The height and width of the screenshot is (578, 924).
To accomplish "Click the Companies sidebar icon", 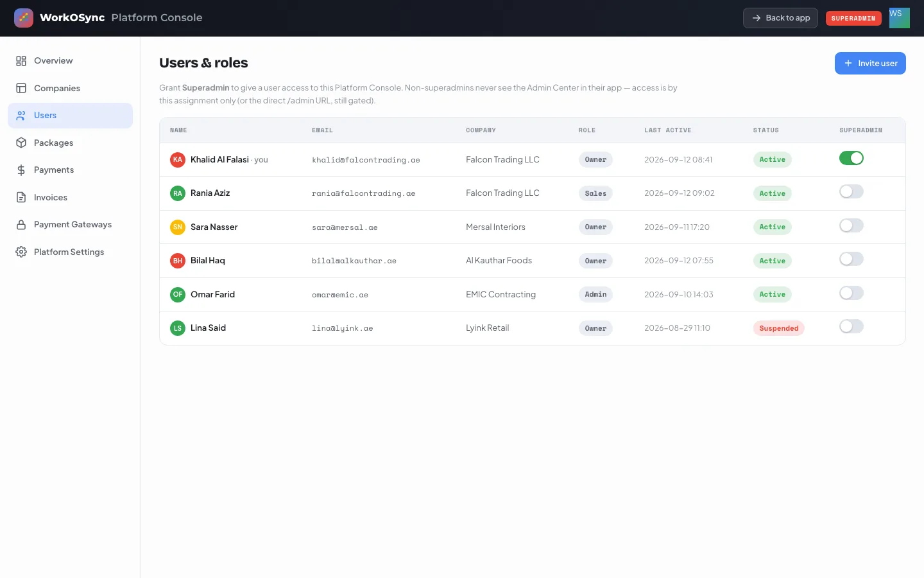I will [21, 88].
